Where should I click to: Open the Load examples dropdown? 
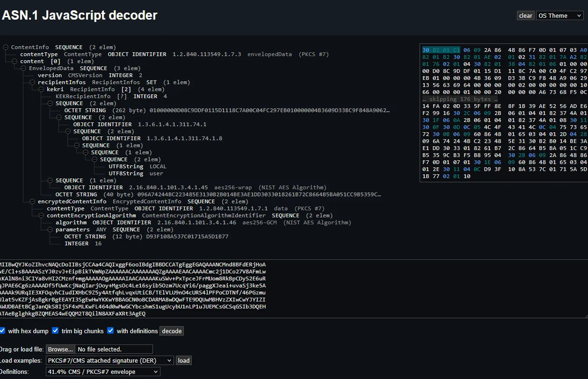pos(110,360)
